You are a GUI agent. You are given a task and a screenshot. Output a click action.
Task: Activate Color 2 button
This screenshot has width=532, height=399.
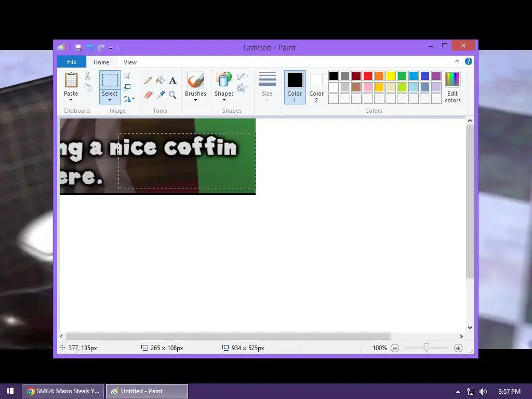(x=316, y=87)
